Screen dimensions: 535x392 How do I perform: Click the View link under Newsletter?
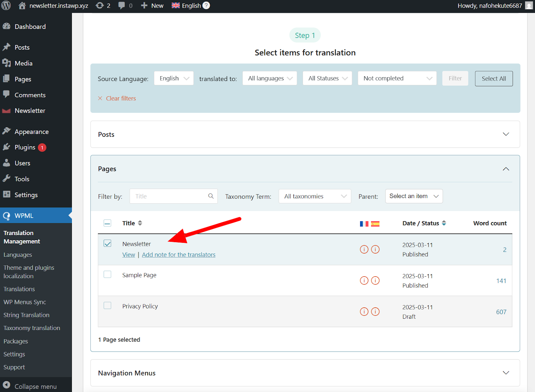click(129, 255)
